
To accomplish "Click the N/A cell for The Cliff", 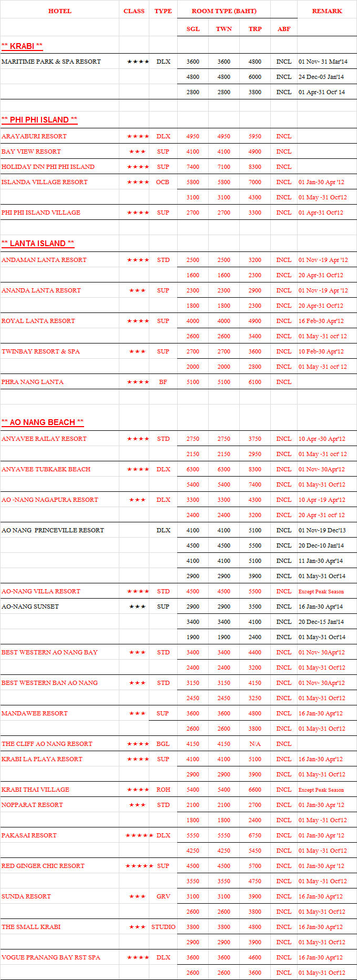I will coord(255,744).
